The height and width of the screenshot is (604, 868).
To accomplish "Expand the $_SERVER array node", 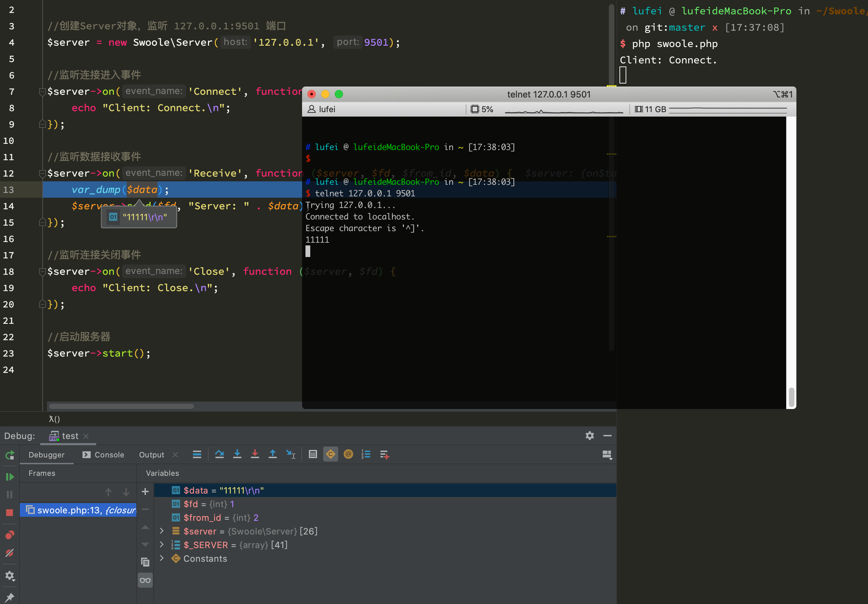I will coord(162,545).
